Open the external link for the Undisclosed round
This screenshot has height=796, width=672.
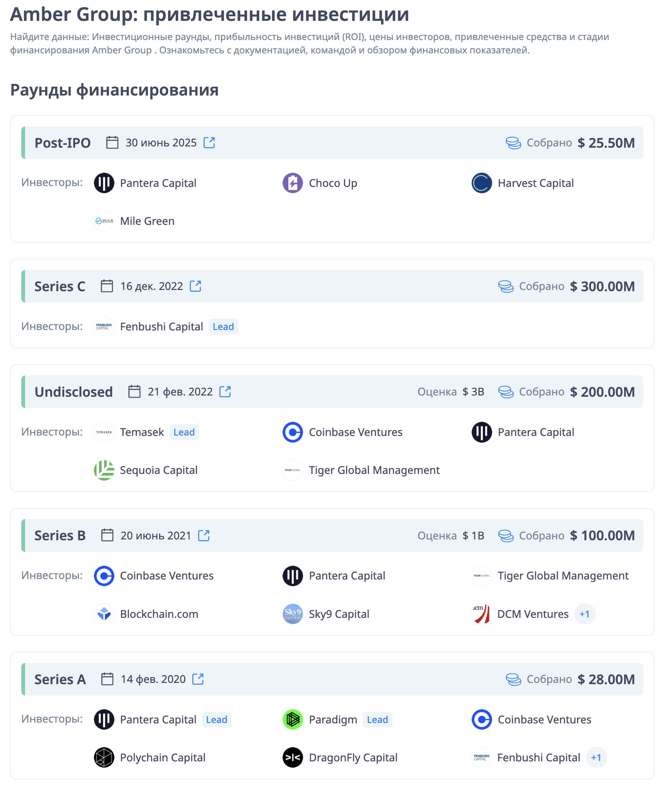[225, 392]
